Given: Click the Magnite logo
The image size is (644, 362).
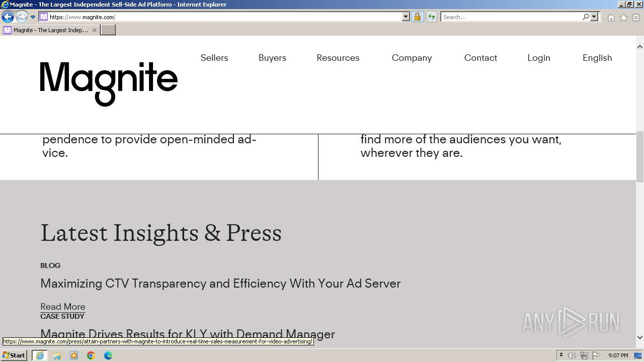Looking at the screenshot, I should [x=109, y=84].
